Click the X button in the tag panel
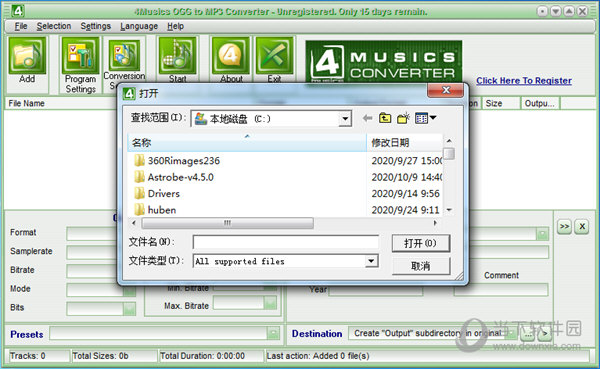 coord(582,226)
